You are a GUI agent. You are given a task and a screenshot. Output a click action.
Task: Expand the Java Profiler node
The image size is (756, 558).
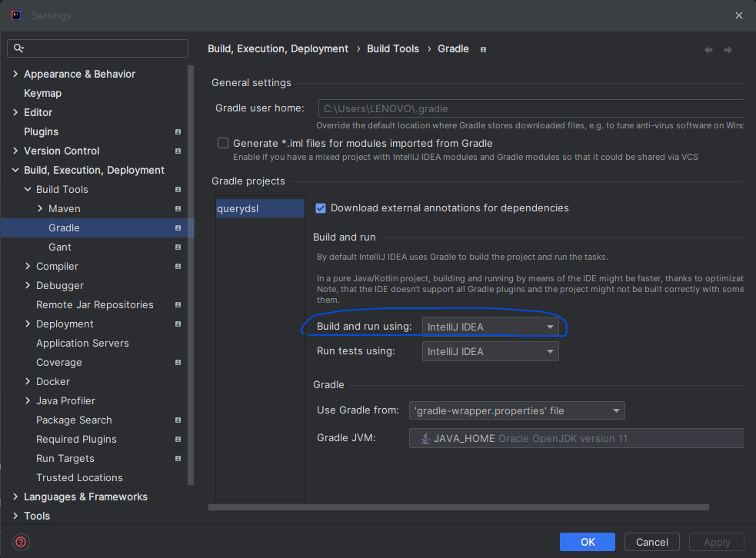click(x=28, y=401)
